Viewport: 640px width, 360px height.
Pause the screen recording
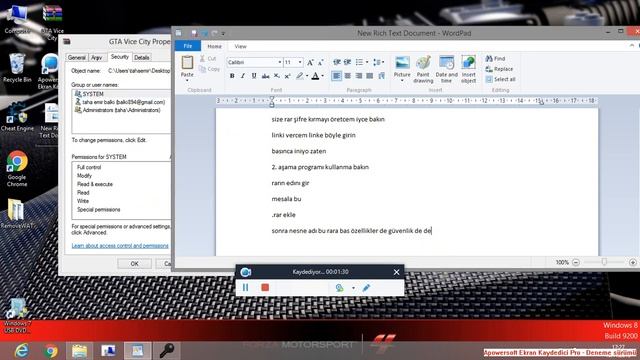pyautogui.click(x=245, y=287)
